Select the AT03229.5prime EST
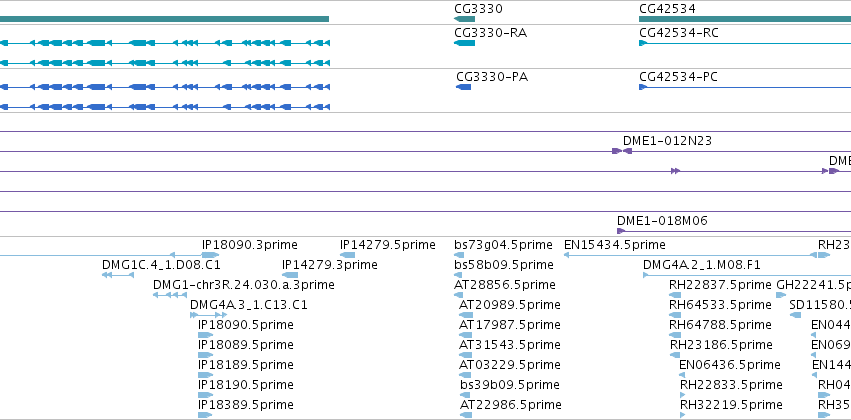This screenshot has height=420, width=851. click(x=466, y=376)
